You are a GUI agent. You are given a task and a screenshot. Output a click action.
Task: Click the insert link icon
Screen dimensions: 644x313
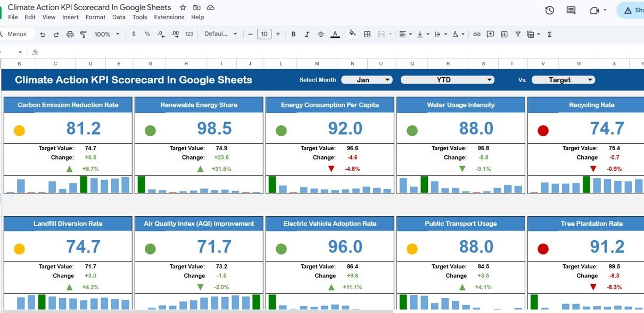477,34
